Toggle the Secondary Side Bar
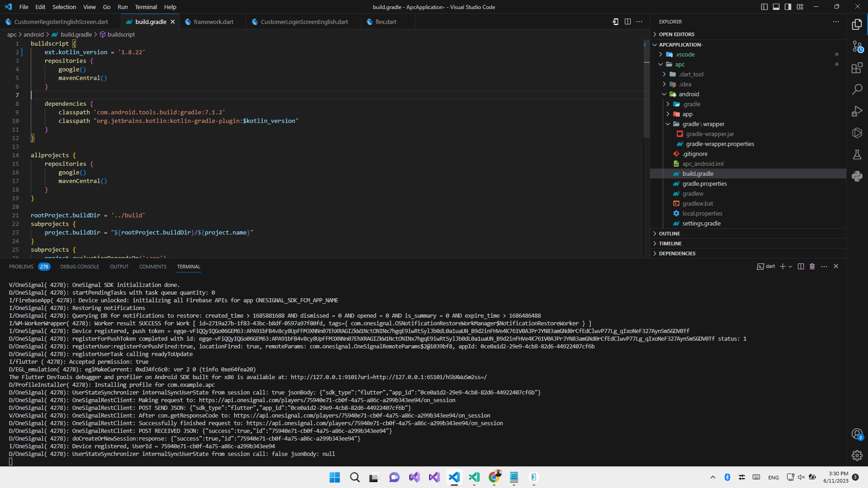 coord(787,7)
